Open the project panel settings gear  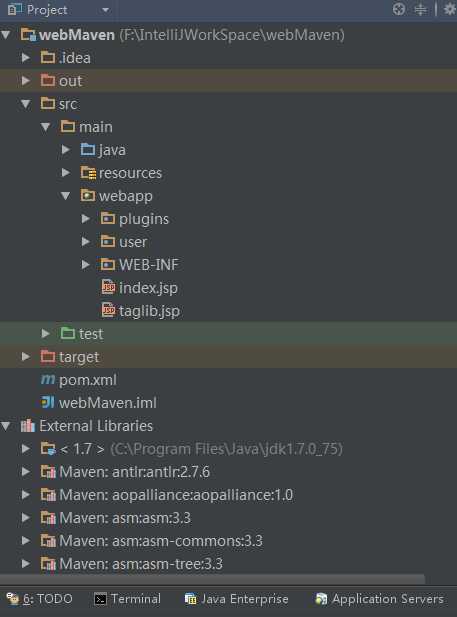[450, 9]
